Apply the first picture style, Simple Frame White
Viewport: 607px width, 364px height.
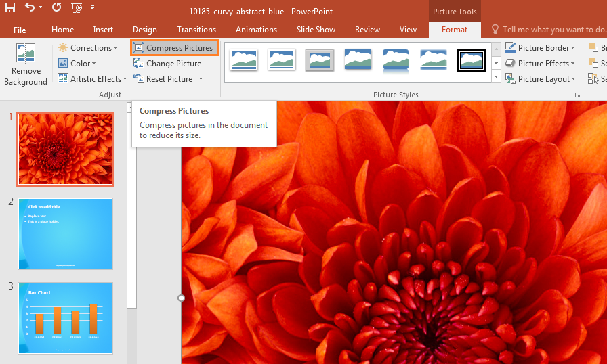[244, 60]
